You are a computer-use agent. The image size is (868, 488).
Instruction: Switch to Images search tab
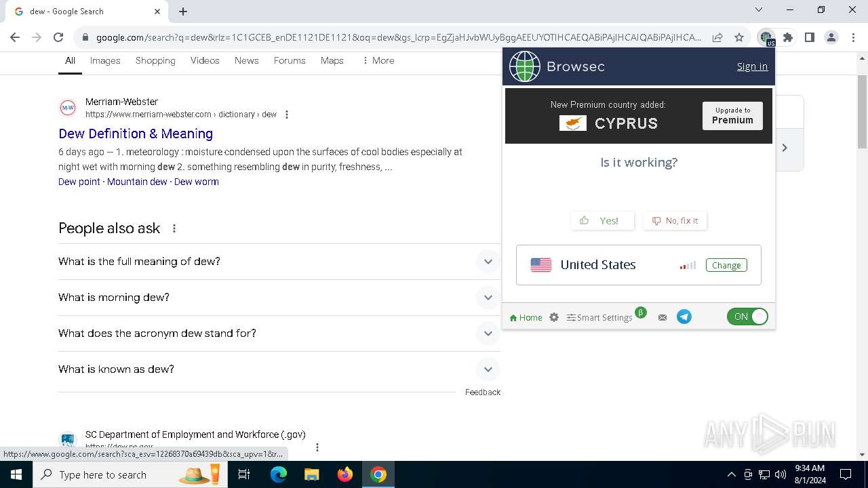pyautogui.click(x=105, y=60)
